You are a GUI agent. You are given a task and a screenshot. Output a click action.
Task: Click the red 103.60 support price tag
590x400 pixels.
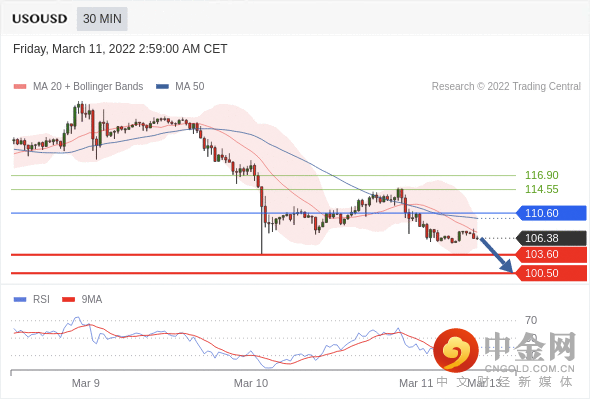(551, 255)
